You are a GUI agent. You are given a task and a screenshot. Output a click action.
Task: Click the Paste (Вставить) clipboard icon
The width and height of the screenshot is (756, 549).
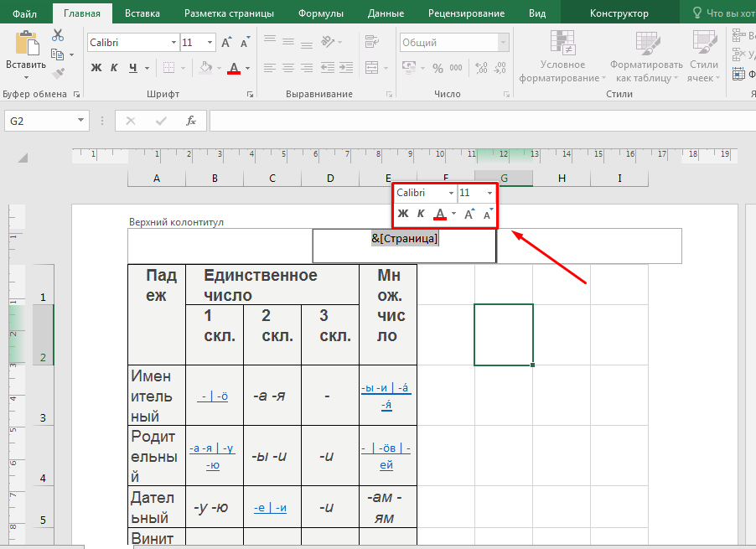pos(26,48)
